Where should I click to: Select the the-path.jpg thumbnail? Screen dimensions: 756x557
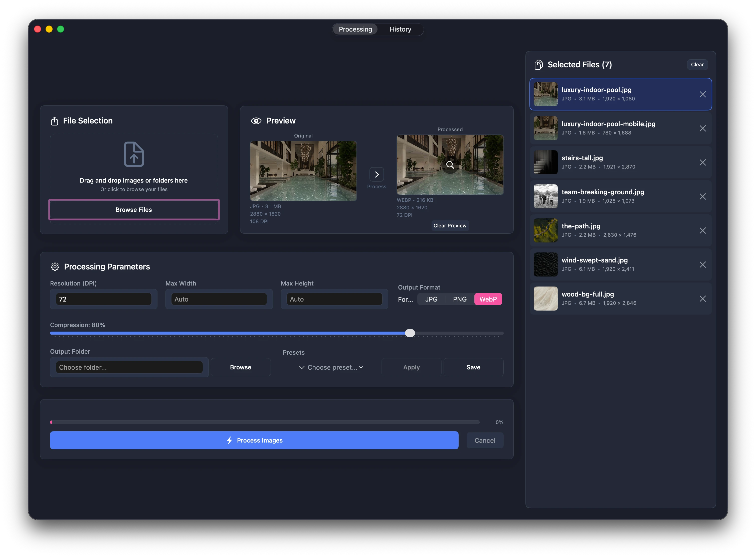(545, 230)
